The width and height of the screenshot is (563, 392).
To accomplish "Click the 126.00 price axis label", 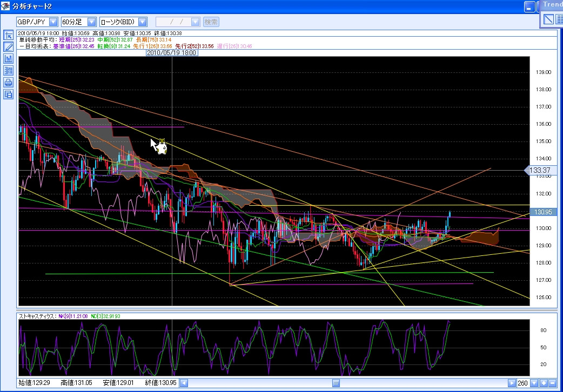I will point(543,297).
